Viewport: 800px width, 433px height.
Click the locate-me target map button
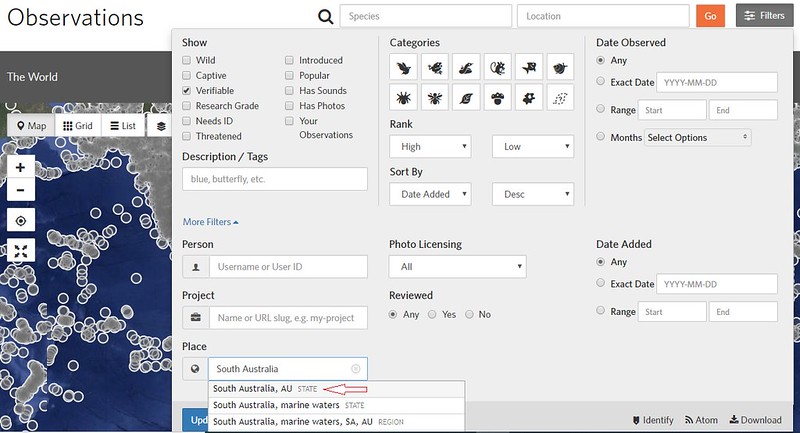pos(21,220)
